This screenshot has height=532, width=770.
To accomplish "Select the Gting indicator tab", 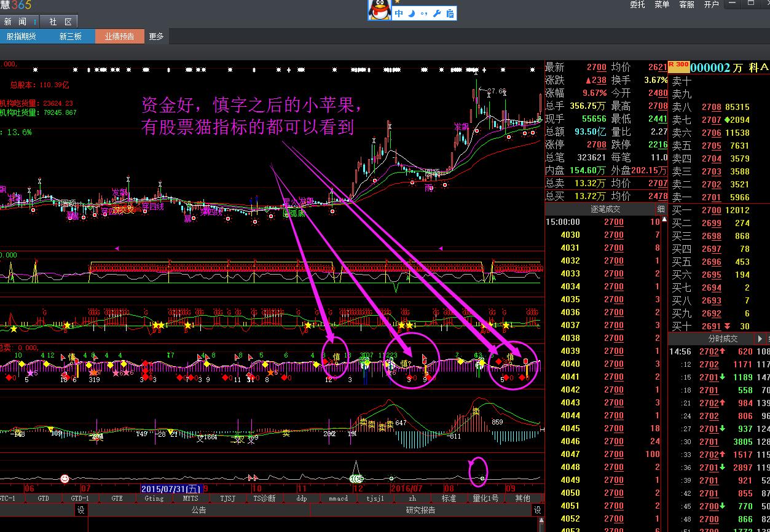I will pyautogui.click(x=154, y=498).
